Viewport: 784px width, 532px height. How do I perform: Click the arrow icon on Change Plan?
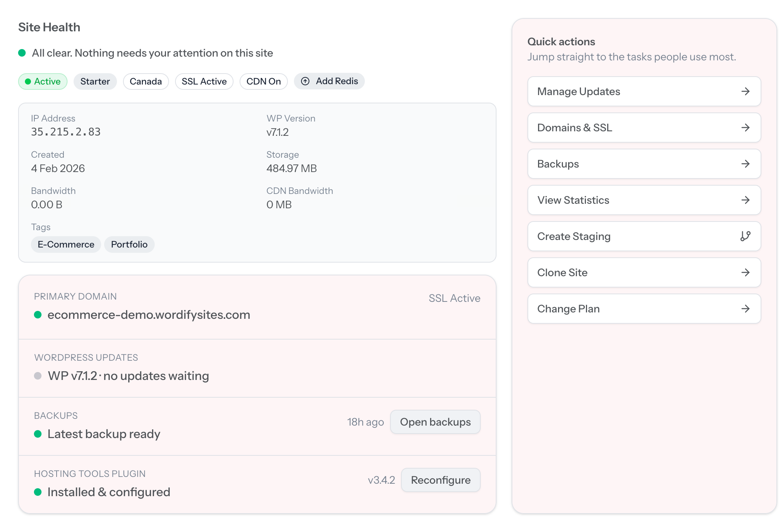pos(745,309)
